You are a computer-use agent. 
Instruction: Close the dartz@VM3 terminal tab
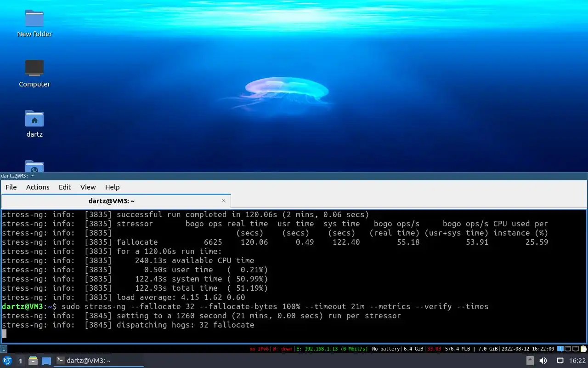224,201
